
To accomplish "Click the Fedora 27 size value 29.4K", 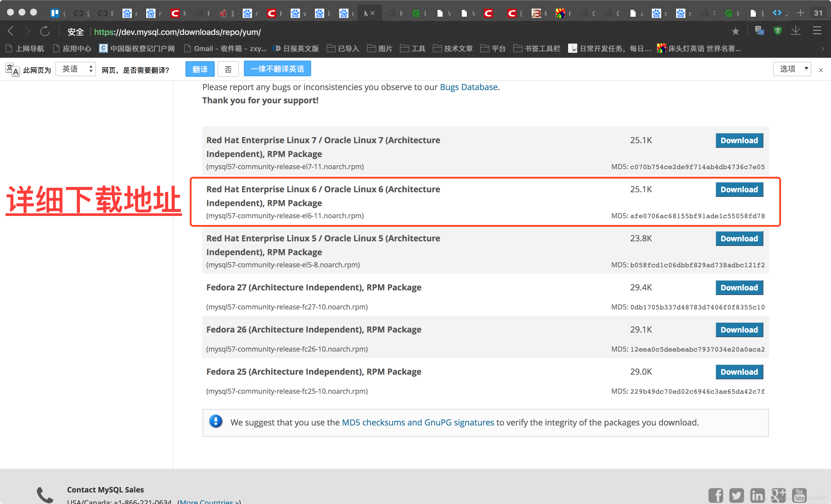I will click(641, 288).
